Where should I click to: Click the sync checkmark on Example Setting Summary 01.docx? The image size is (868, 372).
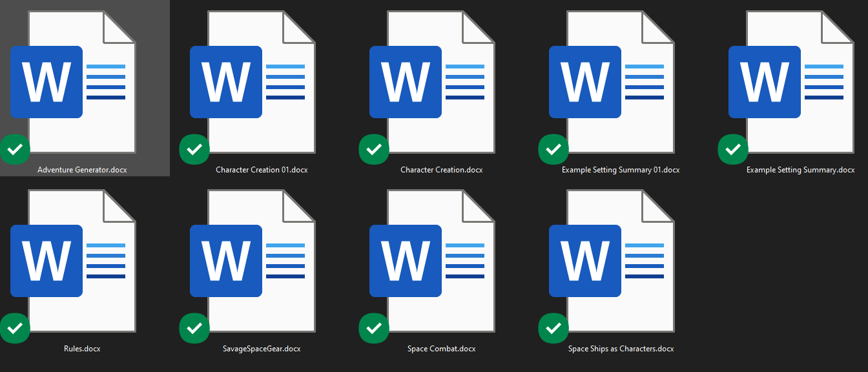pyautogui.click(x=553, y=150)
